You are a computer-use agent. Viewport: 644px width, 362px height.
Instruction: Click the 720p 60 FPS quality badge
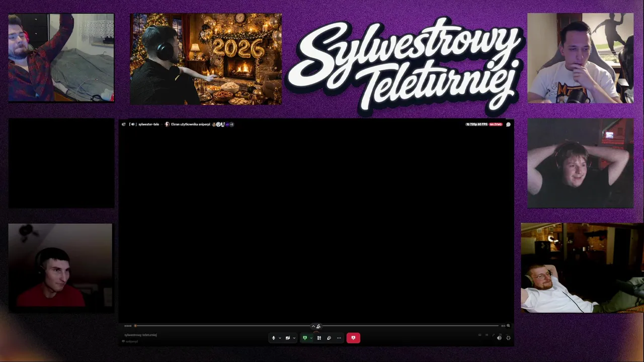(x=477, y=124)
